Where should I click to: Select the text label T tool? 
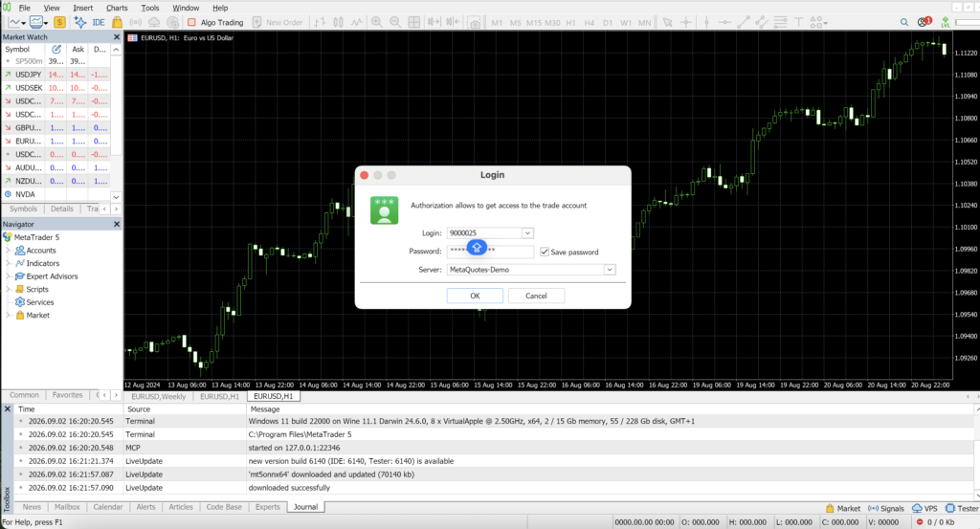798,23
